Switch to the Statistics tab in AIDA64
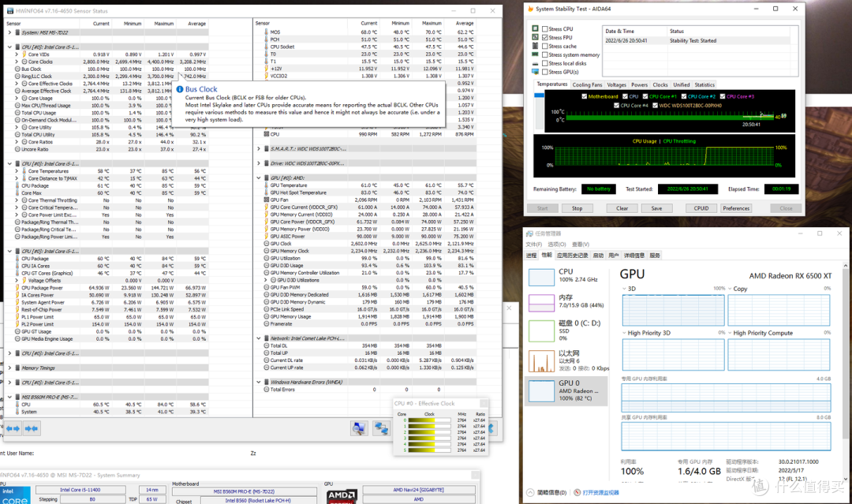Viewport: 852px width, 504px height. (x=704, y=84)
